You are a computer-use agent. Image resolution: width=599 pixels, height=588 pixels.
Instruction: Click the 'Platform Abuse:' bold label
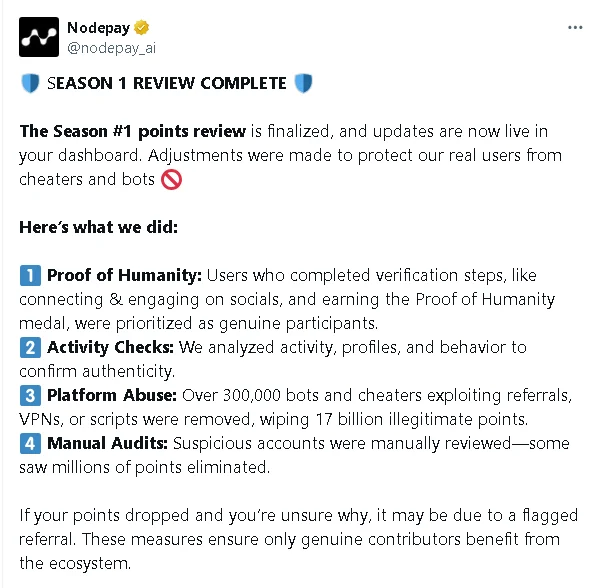pyautogui.click(x=112, y=396)
